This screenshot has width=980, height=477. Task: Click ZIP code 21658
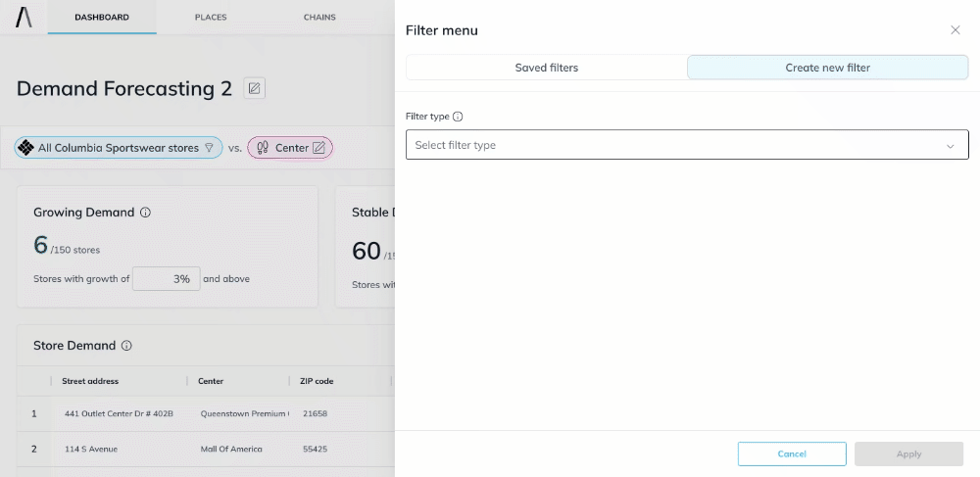coord(315,413)
